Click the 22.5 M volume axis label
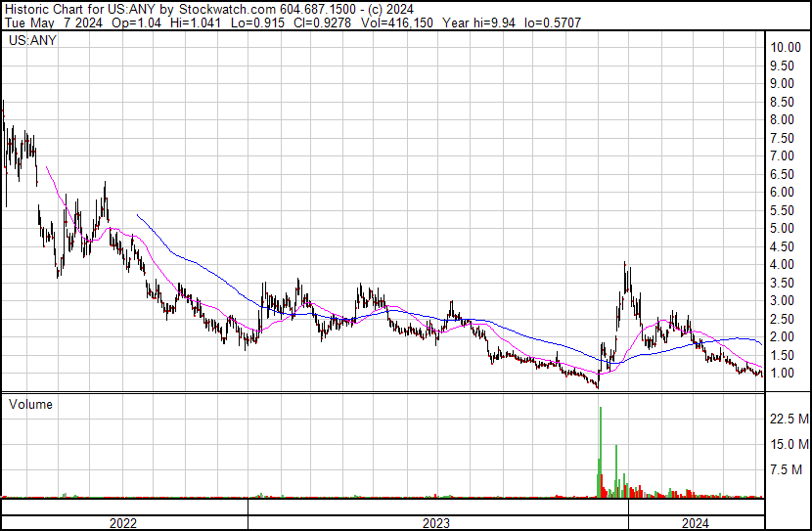The image size is (812, 531). pos(789,419)
